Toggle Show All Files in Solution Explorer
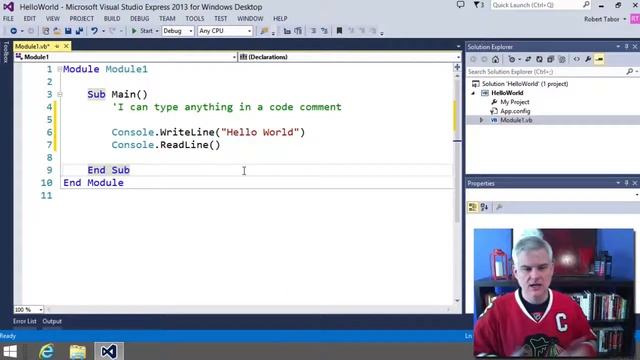The width and height of the screenshot is (640, 360). point(562,60)
